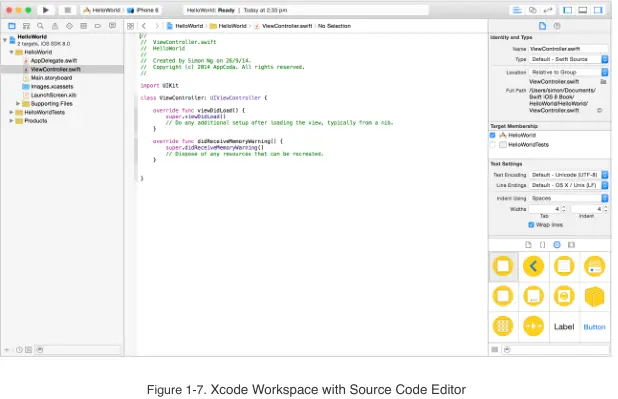This screenshot has height=399, width=618.
Task: Open the Test navigator
Action: tap(69, 26)
